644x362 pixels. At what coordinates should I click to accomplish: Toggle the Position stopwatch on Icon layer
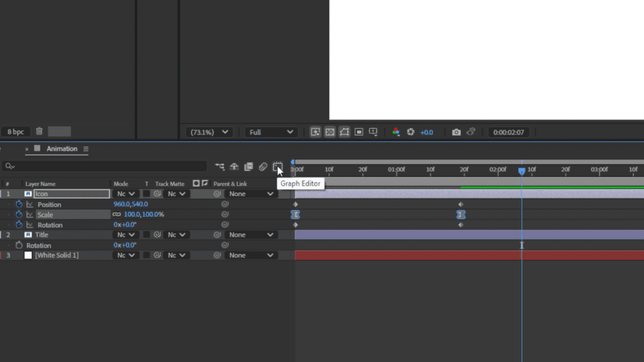click(x=19, y=204)
